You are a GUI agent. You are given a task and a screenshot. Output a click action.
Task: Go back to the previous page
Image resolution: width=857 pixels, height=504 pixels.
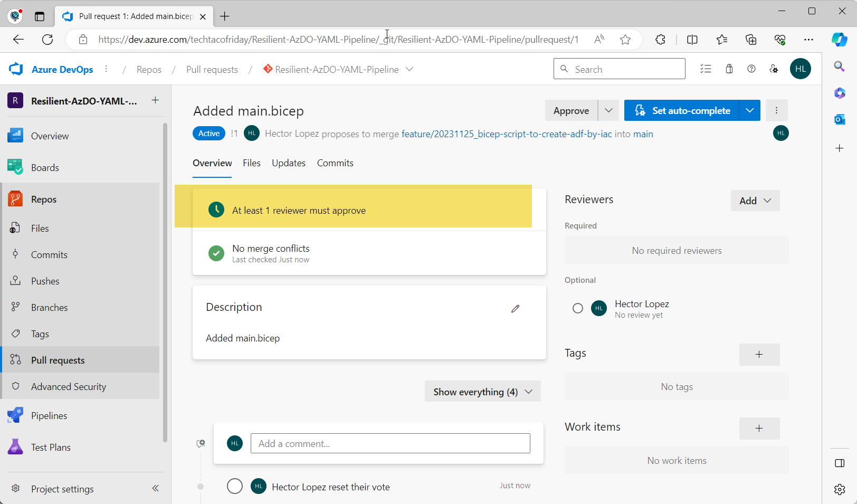18,40
